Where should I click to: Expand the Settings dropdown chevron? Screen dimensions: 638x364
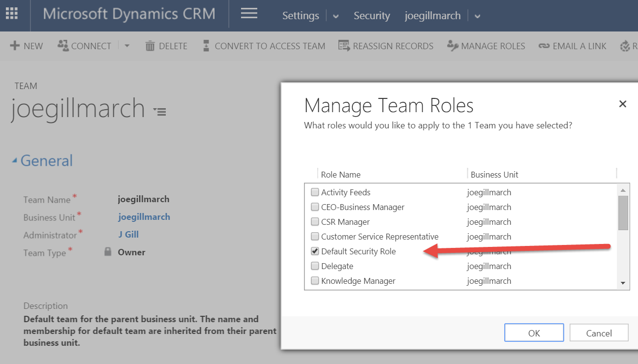(335, 16)
